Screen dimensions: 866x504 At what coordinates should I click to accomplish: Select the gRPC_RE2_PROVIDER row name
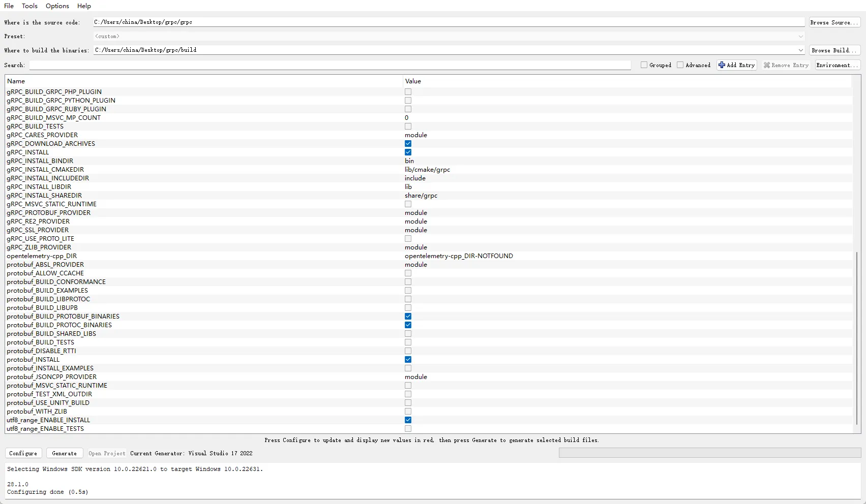(38, 222)
